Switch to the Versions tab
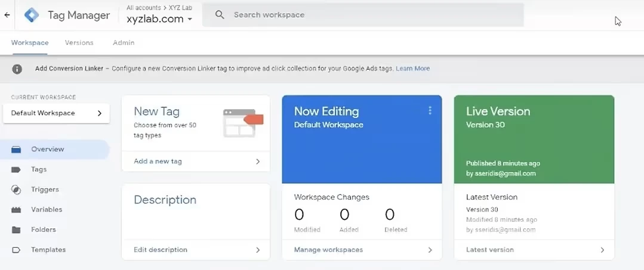This screenshot has width=644, height=270. 79,43
